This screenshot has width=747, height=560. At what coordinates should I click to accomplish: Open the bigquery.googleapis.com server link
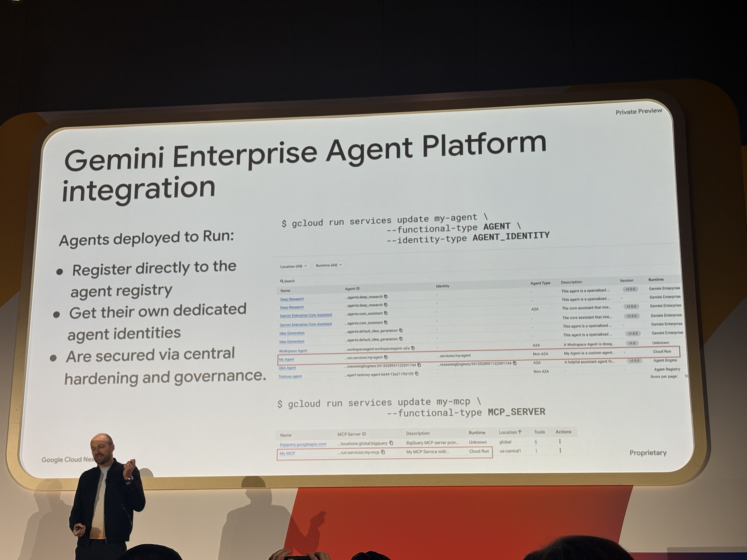(x=303, y=444)
